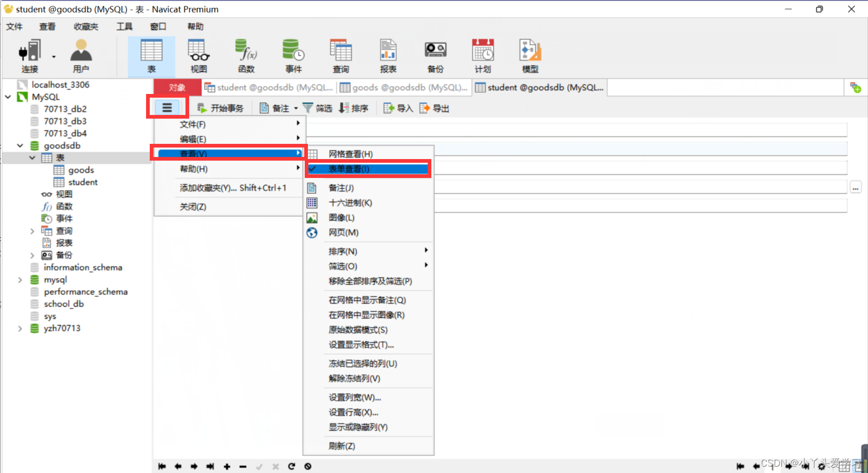Click the 导入 (Import) toolbar button

(398, 108)
